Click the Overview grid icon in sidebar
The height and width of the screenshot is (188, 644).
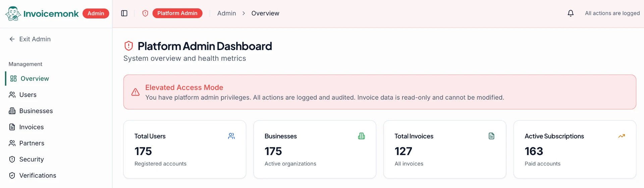pyautogui.click(x=13, y=79)
